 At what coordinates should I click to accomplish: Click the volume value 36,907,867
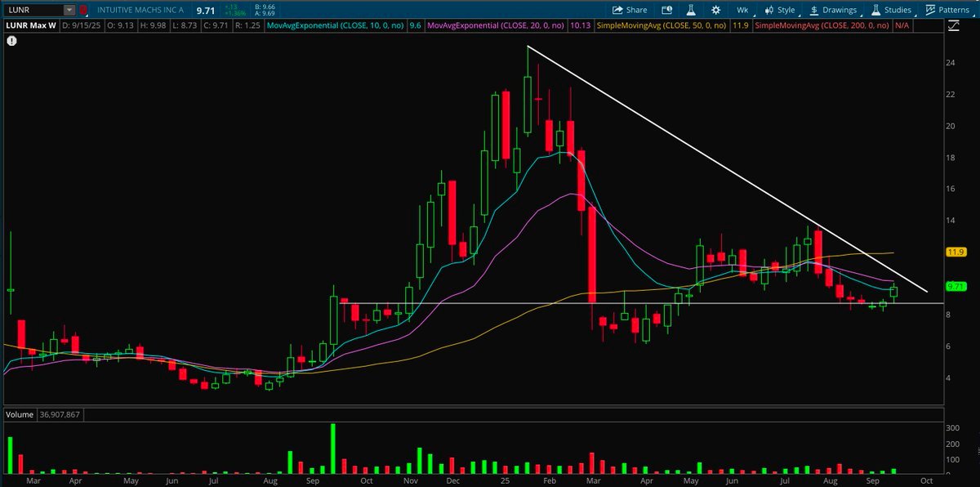coord(60,414)
